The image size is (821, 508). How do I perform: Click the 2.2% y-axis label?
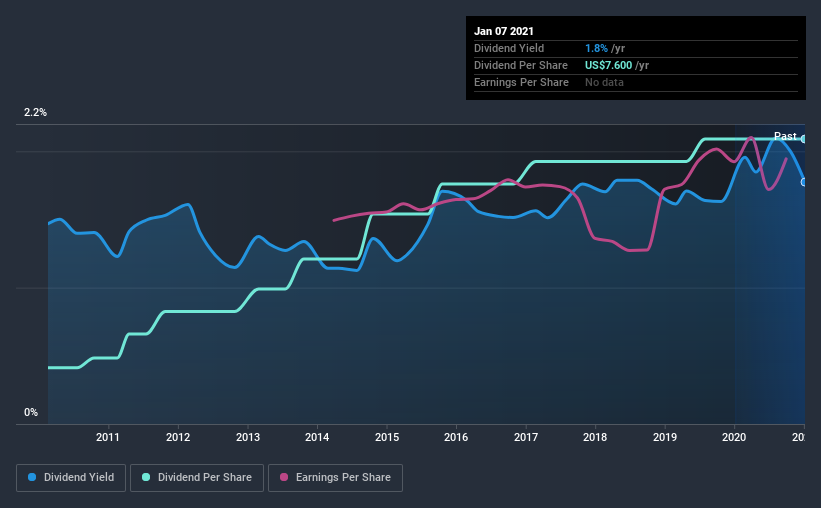point(35,113)
